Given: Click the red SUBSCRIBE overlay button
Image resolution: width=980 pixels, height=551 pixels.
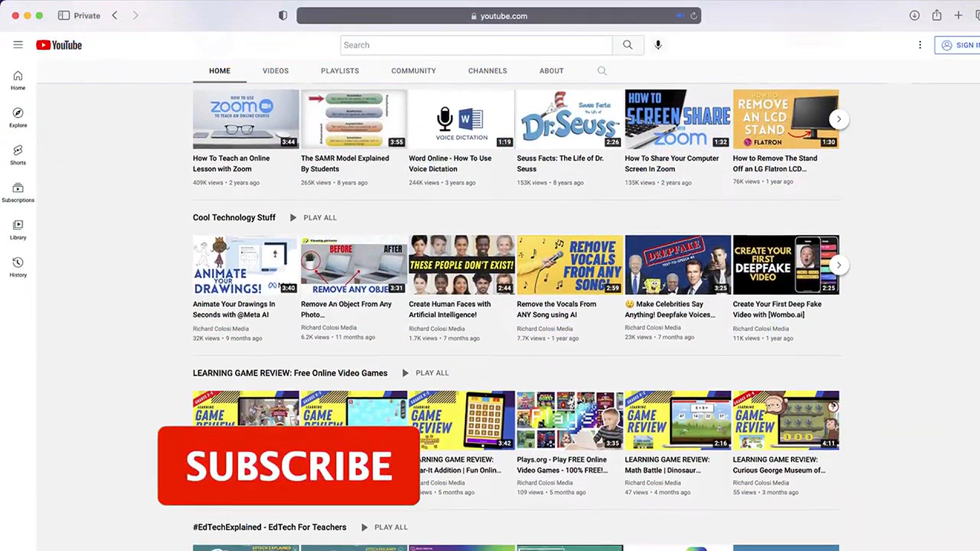Looking at the screenshot, I should point(289,466).
